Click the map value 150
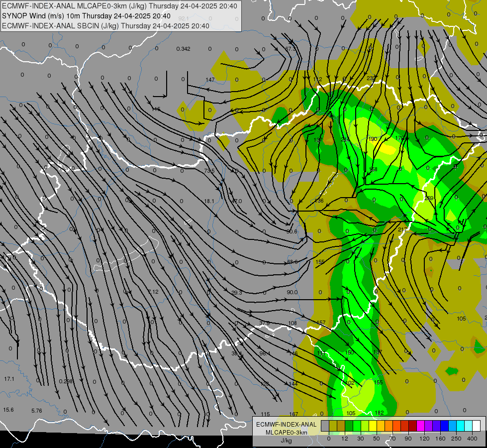487x448 pixels. pos(349,352)
